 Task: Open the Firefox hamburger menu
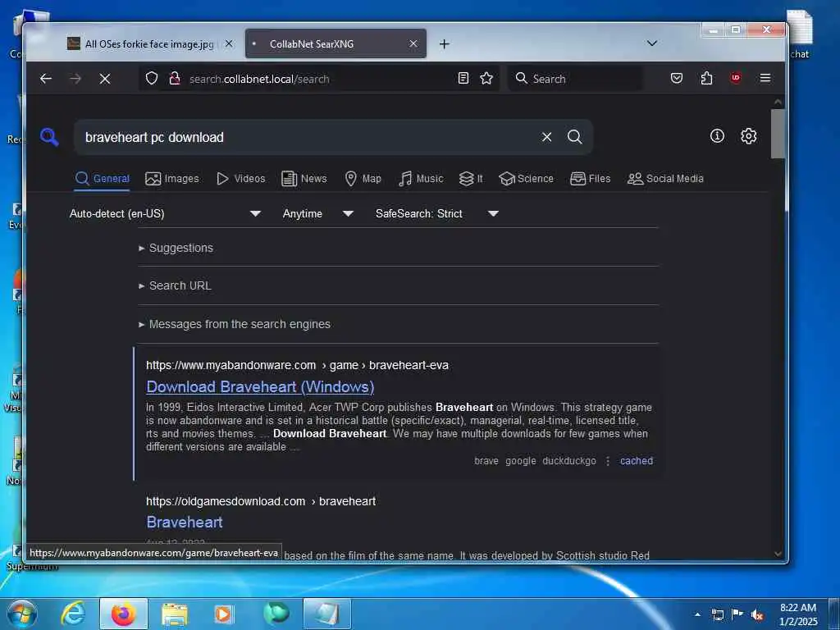click(765, 79)
